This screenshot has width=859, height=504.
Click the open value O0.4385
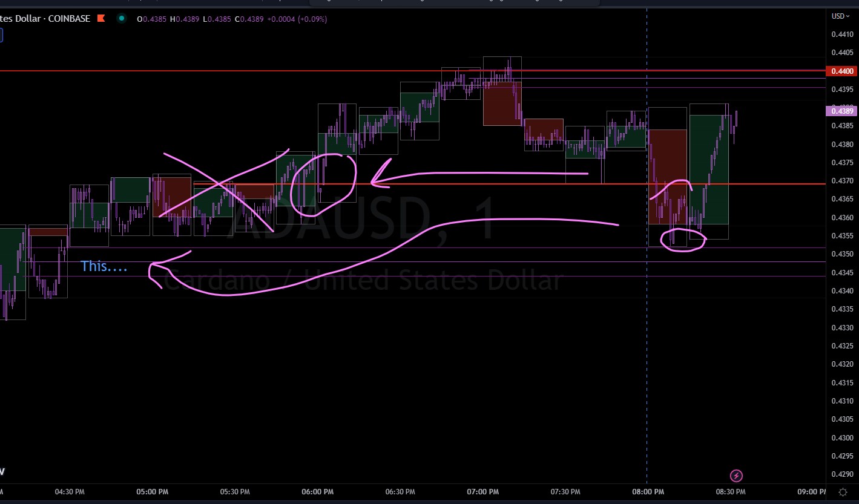coord(153,19)
